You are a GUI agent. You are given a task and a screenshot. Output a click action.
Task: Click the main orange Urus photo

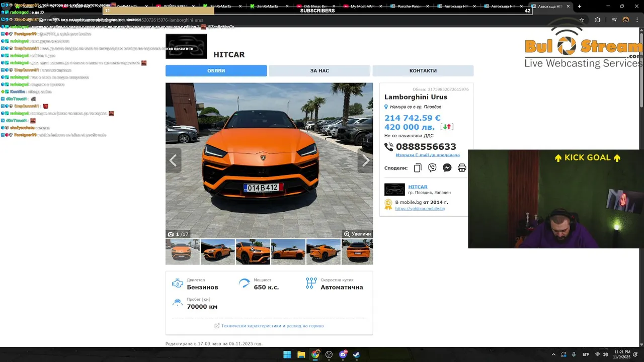tap(269, 160)
